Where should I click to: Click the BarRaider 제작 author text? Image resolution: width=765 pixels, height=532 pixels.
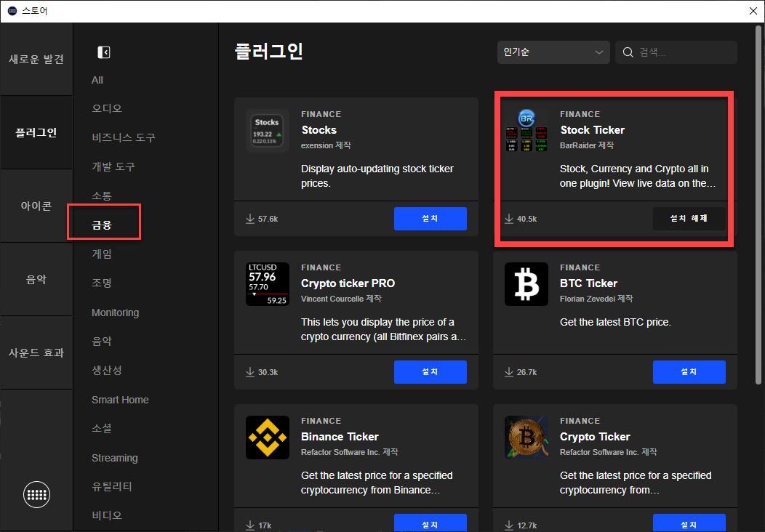(587, 145)
